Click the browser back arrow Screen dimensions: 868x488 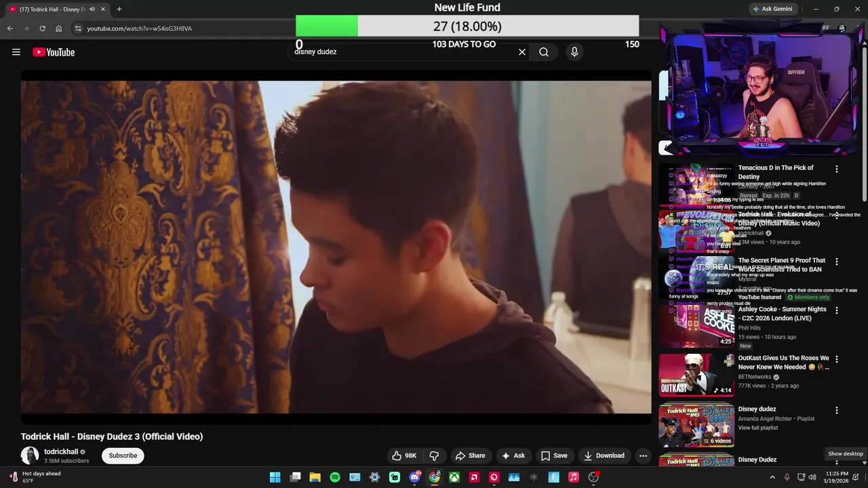(10, 28)
